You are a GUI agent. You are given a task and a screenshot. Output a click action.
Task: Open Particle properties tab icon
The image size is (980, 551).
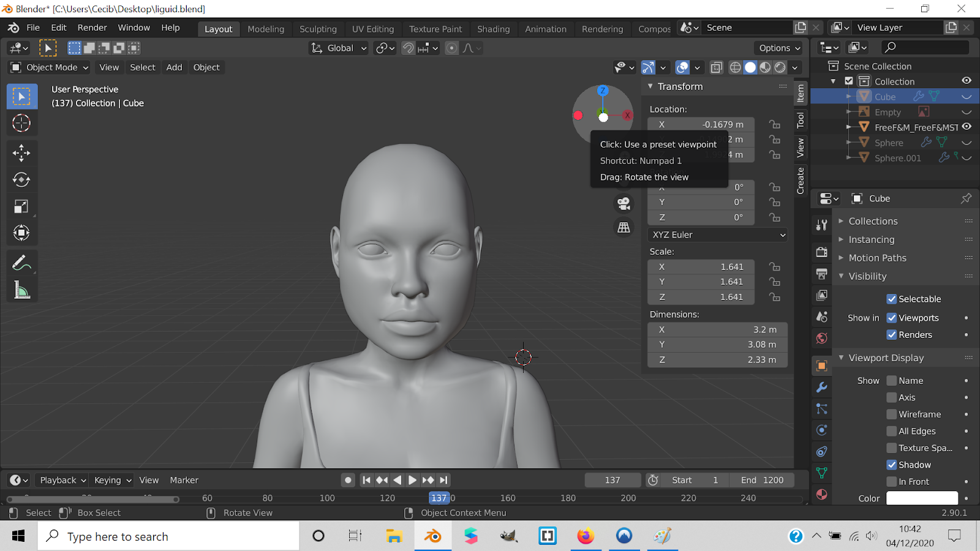(822, 409)
